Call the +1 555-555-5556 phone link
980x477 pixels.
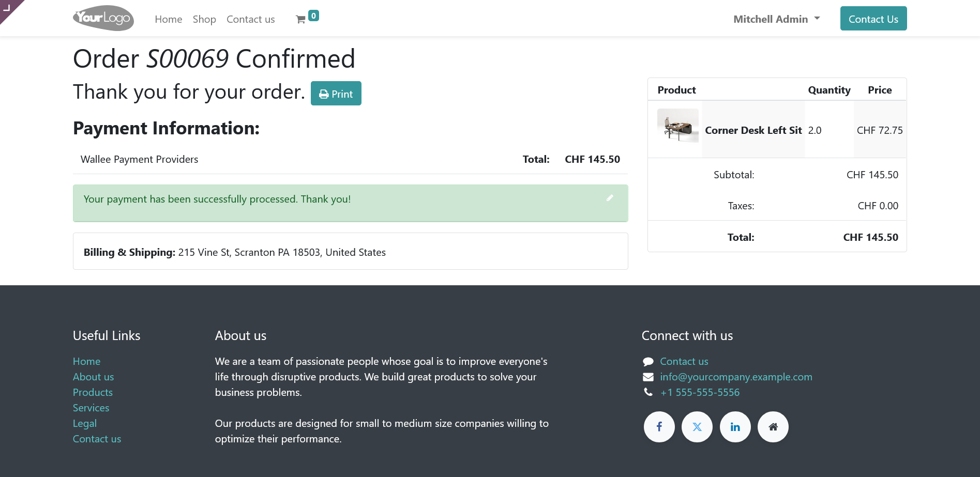700,392
